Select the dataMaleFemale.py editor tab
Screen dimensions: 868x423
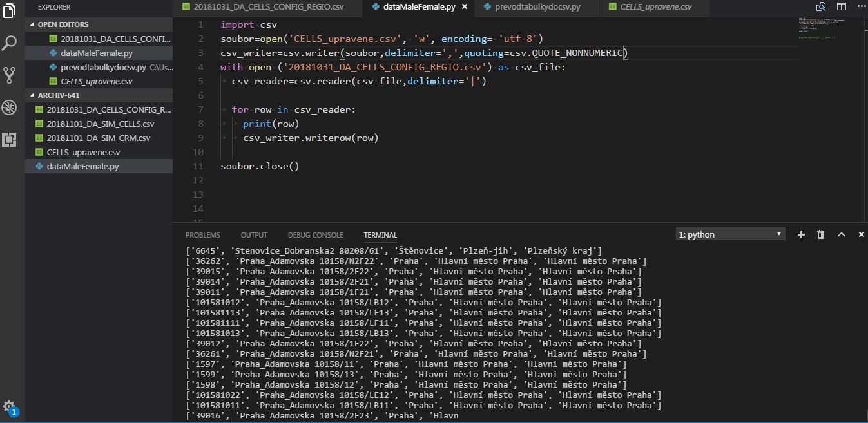pyautogui.click(x=418, y=7)
